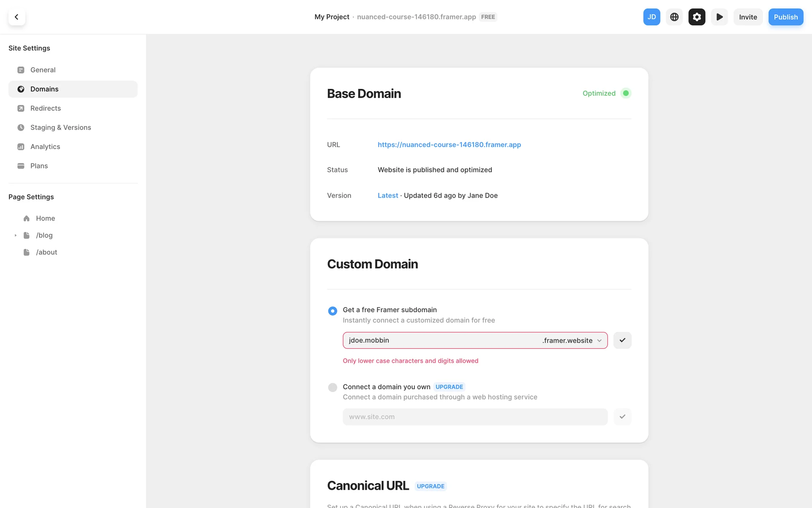
Task: Open Redirects in Site Settings
Action: pyautogui.click(x=46, y=108)
